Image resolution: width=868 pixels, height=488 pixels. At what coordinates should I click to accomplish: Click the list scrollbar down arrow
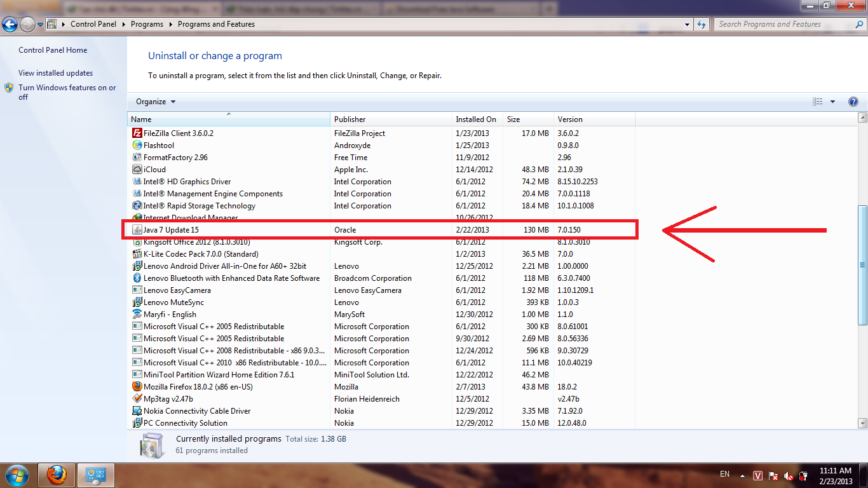pos(862,423)
